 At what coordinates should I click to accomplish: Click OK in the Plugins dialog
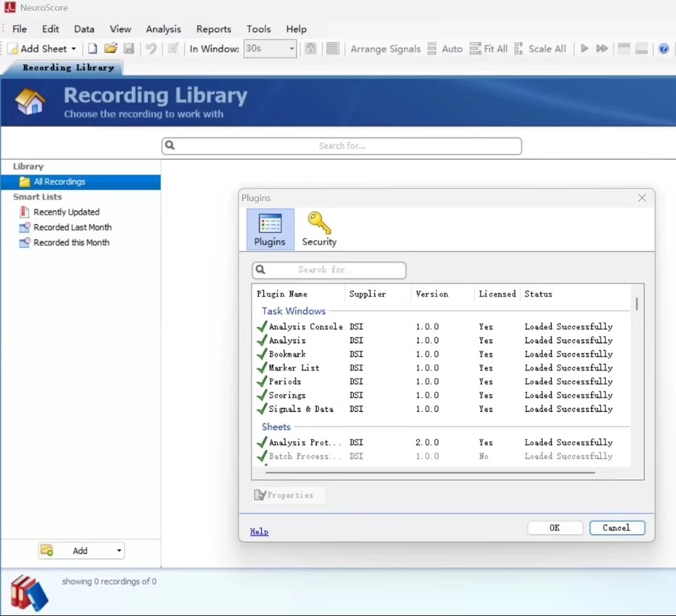coord(555,528)
